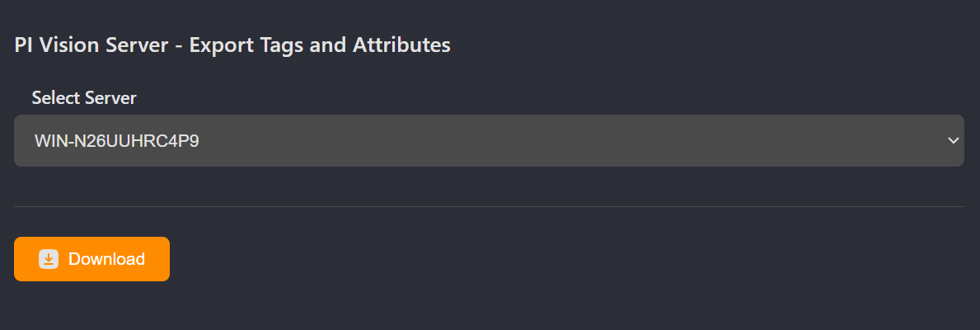The width and height of the screenshot is (980, 330).
Task: Click the word Download on the orange button
Action: tap(106, 259)
